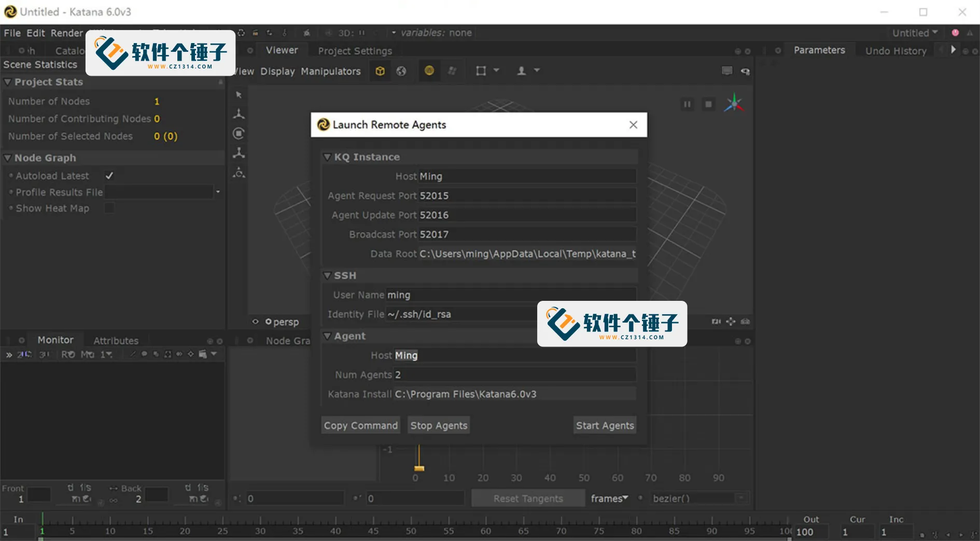Open the Display menu in Viewer
This screenshot has width=980, height=541.
[x=277, y=71]
